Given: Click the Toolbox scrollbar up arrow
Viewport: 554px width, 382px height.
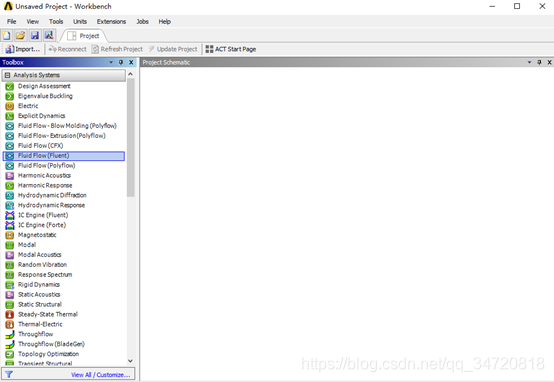Looking at the screenshot, I should pyautogui.click(x=130, y=74).
